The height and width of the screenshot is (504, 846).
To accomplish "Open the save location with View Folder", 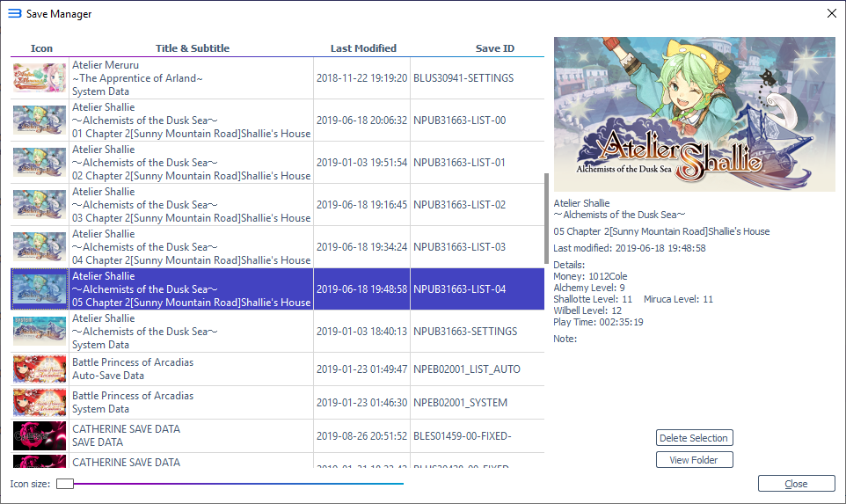I will tap(695, 460).
